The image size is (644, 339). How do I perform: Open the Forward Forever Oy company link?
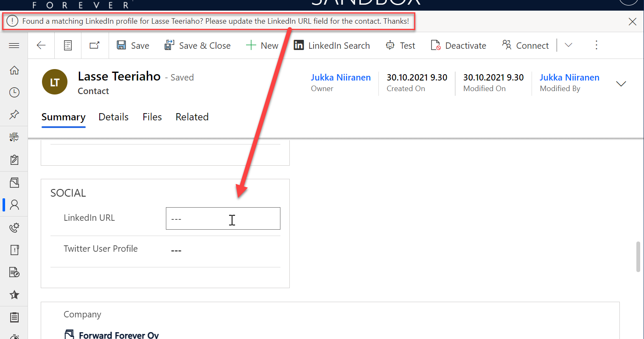[119, 335]
